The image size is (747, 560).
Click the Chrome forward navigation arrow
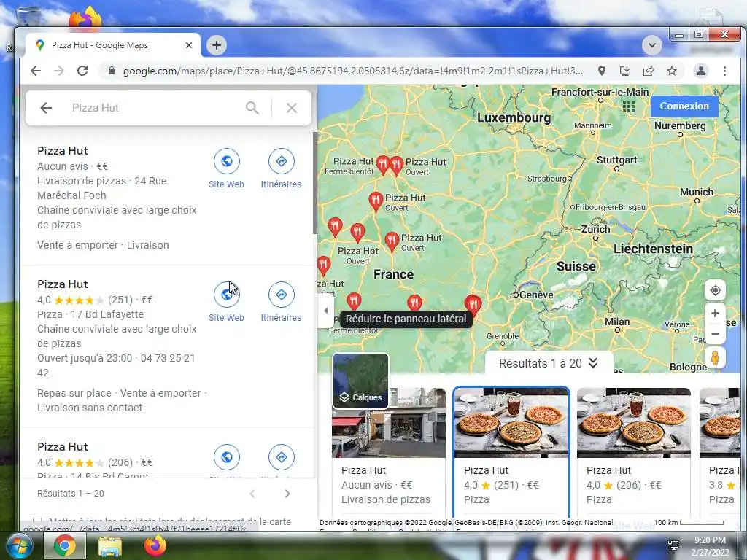click(58, 71)
